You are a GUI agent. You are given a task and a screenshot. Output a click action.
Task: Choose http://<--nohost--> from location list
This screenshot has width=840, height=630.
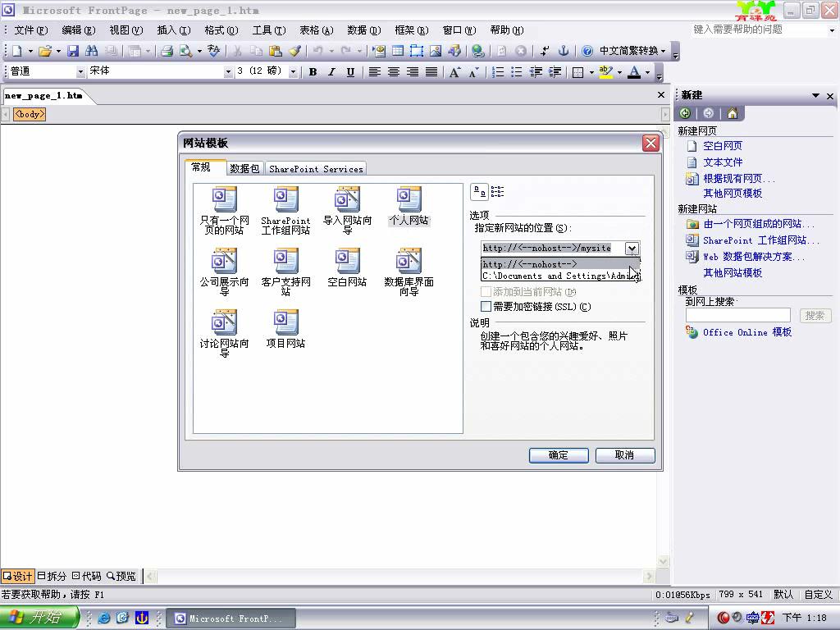click(x=560, y=264)
